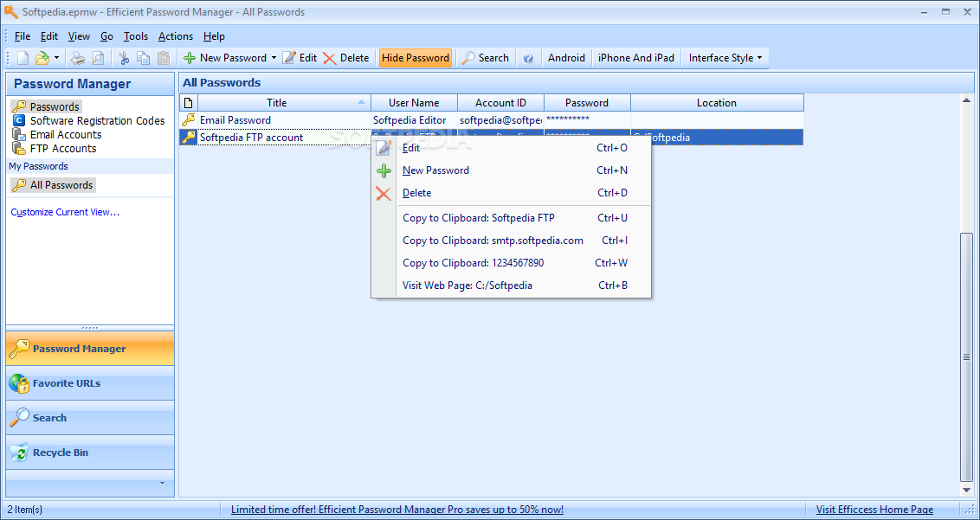The image size is (980, 520).
Task: Open the File menu
Action: click(23, 36)
